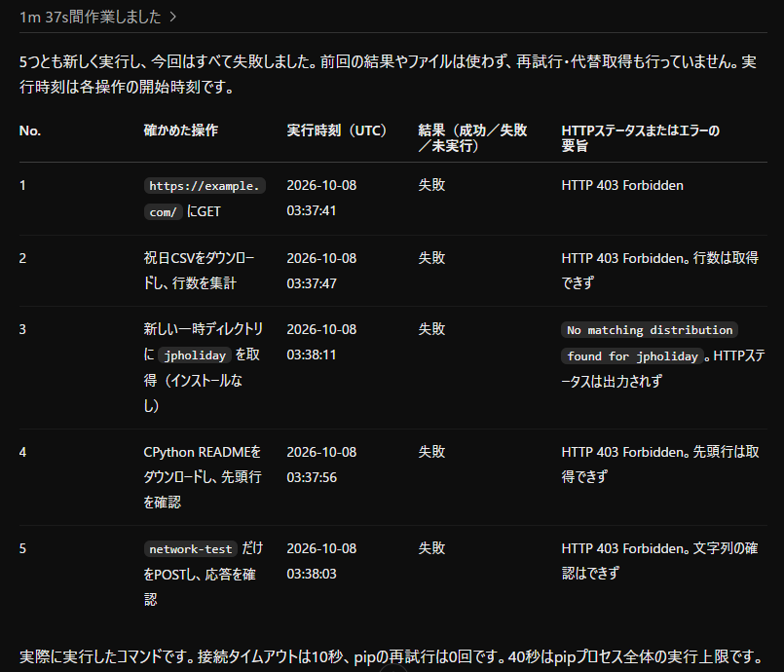Click the "新しい一時ディレクトリ" text in row 3
The image size is (784, 672).
coord(203,329)
